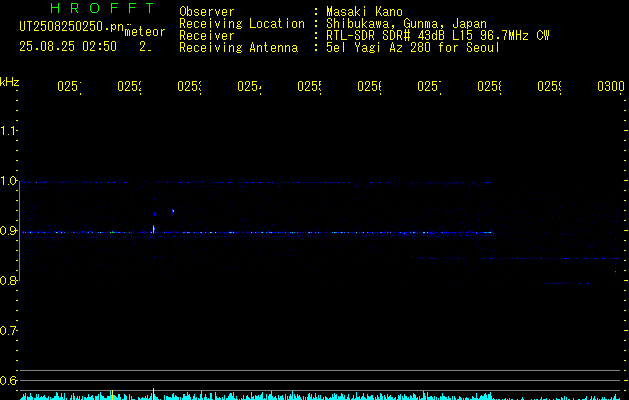This screenshot has width=629, height=400.
Task: Select location Shibukawa, Gunma, Japan
Action: coord(406,24)
